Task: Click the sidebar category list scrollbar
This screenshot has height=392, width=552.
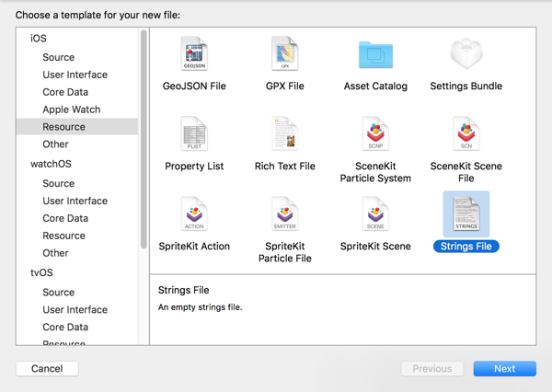Action: coord(144,138)
